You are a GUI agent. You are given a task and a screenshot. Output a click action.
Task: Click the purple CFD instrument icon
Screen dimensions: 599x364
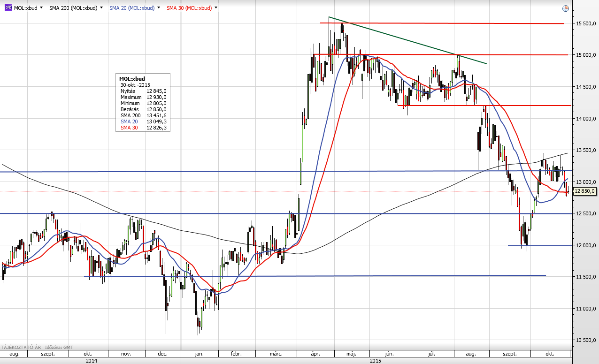(x=8, y=8)
